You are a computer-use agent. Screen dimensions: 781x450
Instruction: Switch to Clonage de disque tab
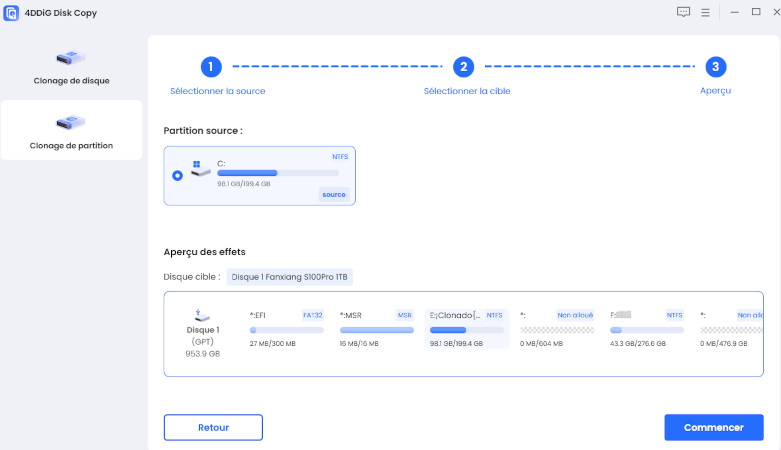(72, 68)
